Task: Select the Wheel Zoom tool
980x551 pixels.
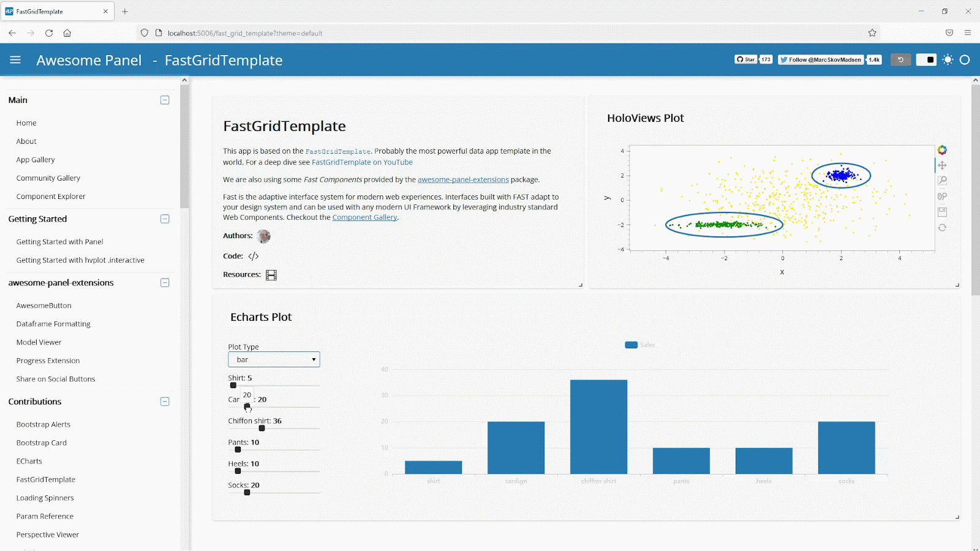Action: pyautogui.click(x=942, y=197)
